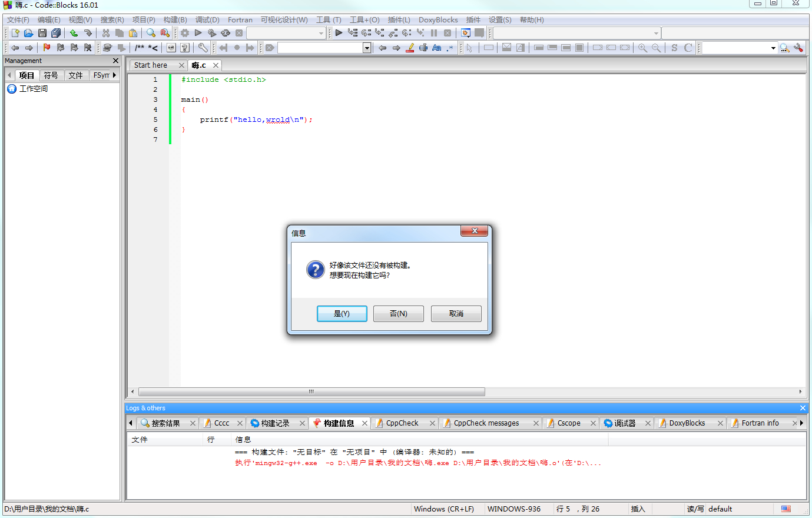
Task: Click the thread search magnifier icon
Action: click(785, 48)
